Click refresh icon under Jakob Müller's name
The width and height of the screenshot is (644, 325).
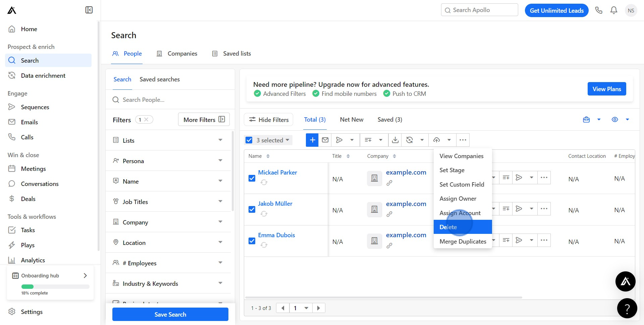(x=264, y=214)
